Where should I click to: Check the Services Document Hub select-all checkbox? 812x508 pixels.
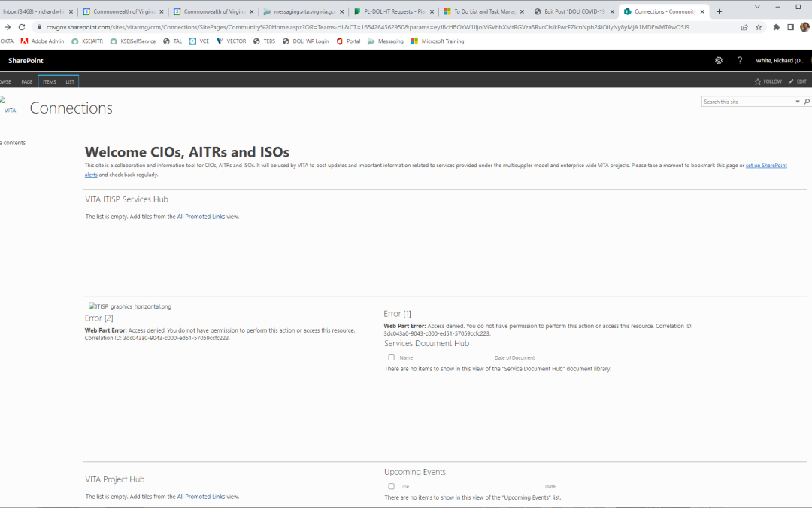pos(391,357)
